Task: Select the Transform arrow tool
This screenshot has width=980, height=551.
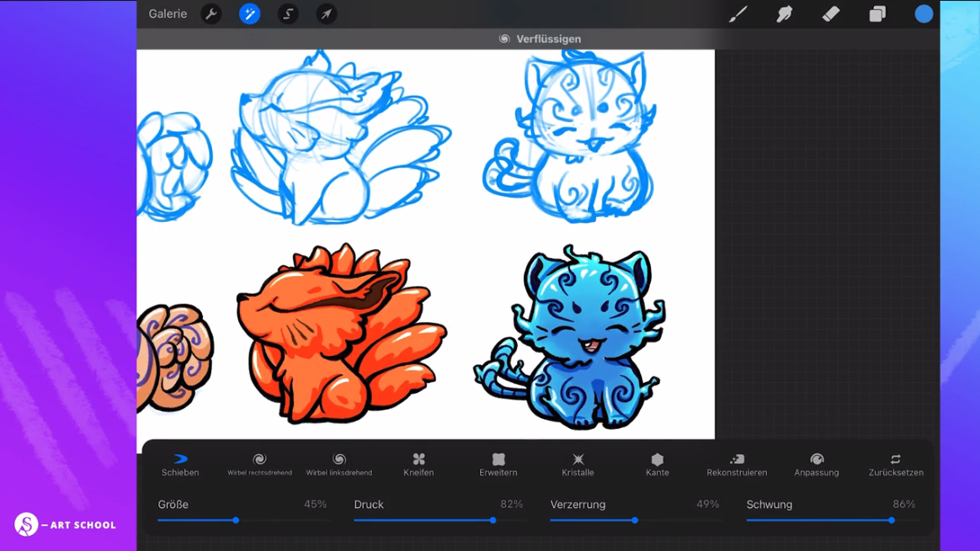Action: coord(327,13)
